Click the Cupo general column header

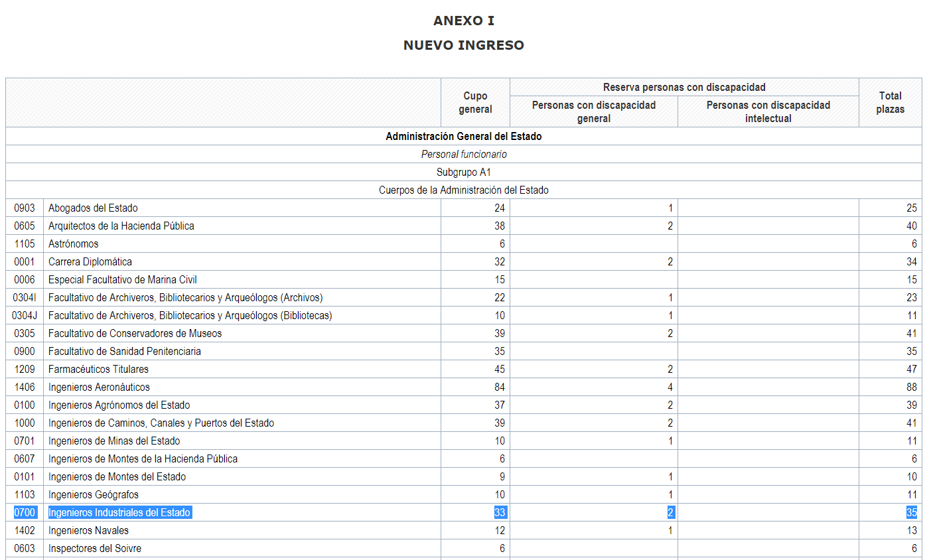point(475,103)
